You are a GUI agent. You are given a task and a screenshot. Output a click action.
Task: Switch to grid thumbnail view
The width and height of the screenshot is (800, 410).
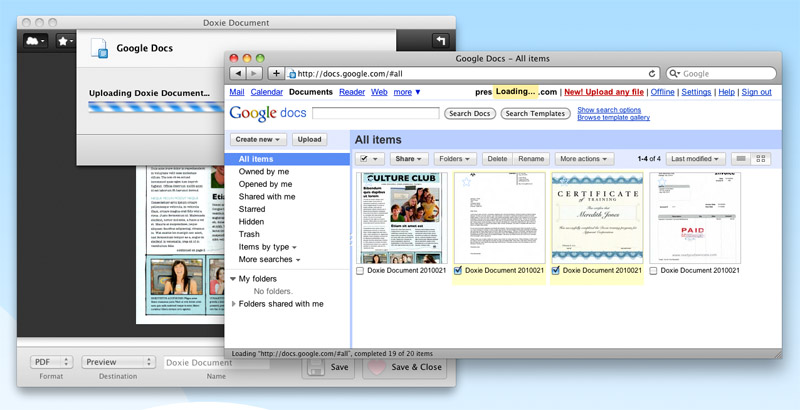pyautogui.click(x=761, y=159)
